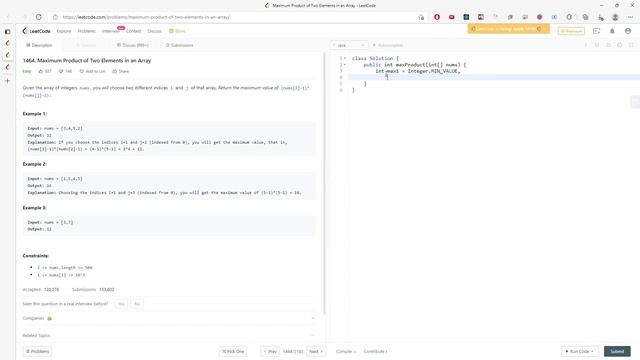The image size is (640, 360).
Task: Click in code editor line 4
Action: 494,77
